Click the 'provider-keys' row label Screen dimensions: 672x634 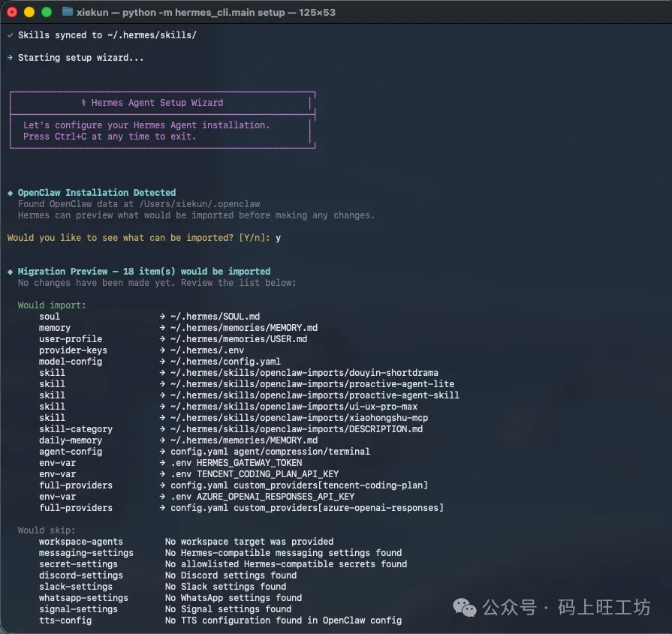(x=74, y=350)
